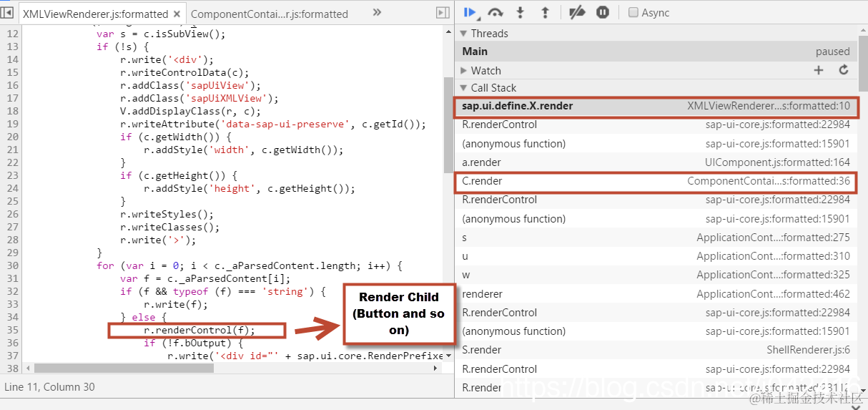This screenshot has width=868, height=410.
Task: Click code editor scroll-down arrow
Action: click(448, 355)
